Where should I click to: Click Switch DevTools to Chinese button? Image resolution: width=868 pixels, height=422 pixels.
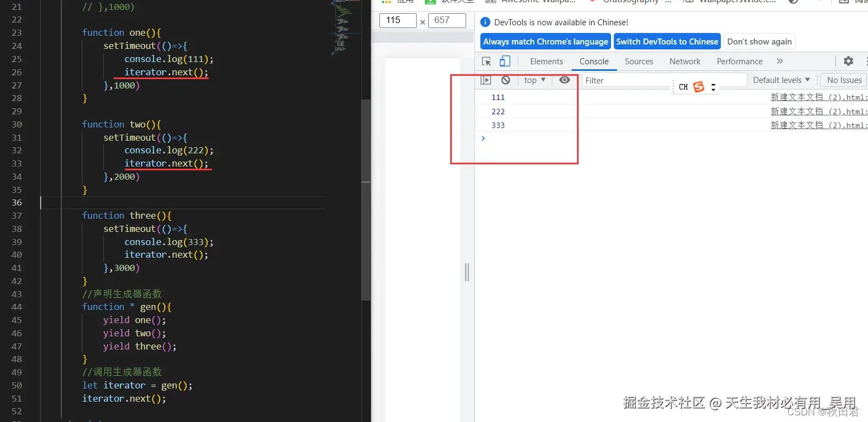pyautogui.click(x=667, y=42)
